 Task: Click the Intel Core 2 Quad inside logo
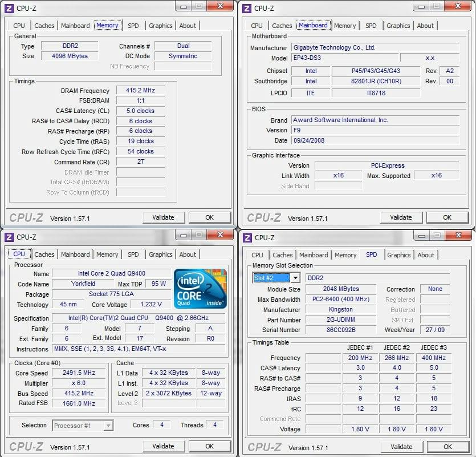coord(200,288)
